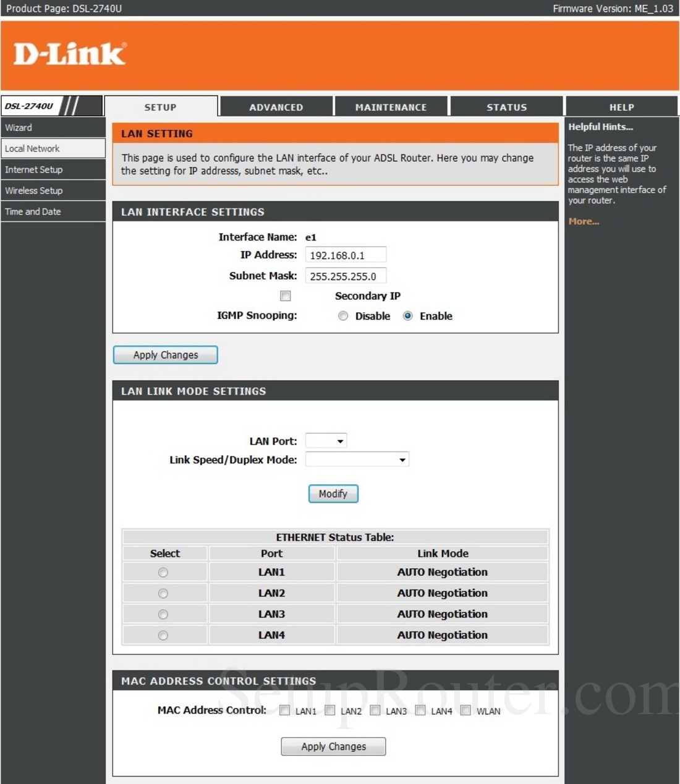
Task: Check MAC Address Control for LAN1
Action: click(x=284, y=710)
